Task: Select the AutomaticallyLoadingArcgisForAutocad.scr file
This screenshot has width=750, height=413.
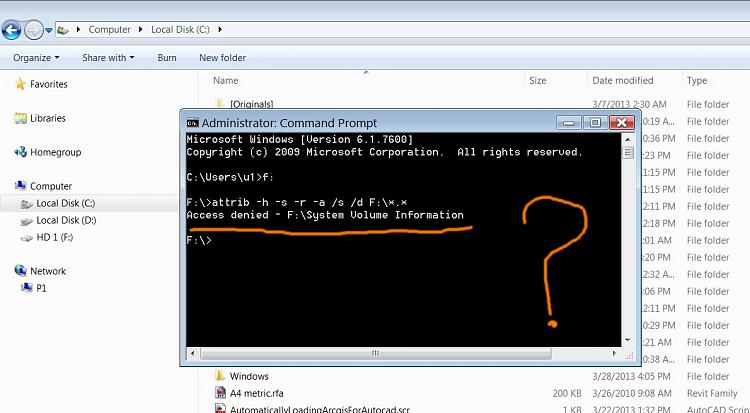Action: [x=320, y=410]
